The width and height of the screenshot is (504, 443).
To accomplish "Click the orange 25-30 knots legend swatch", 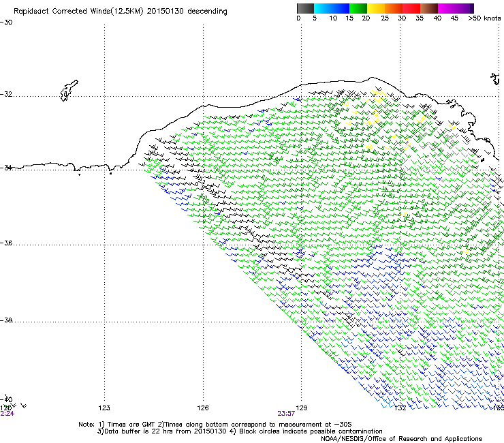I will (x=394, y=8).
